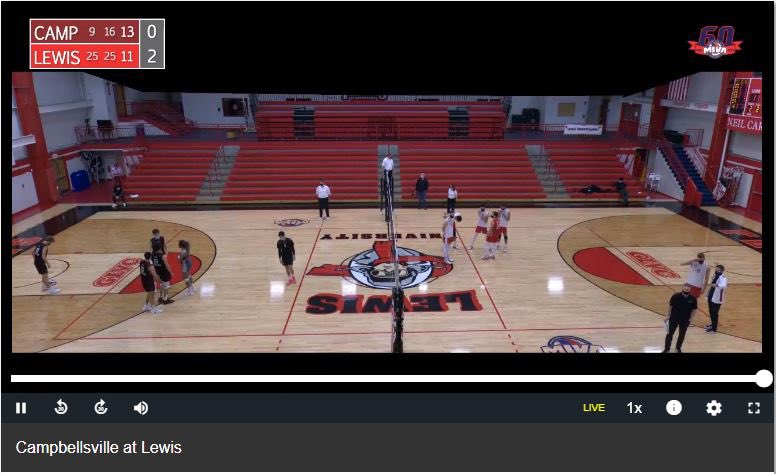Click the LEWIS sets won value 2
This screenshot has height=474, width=776.
pos(152,56)
